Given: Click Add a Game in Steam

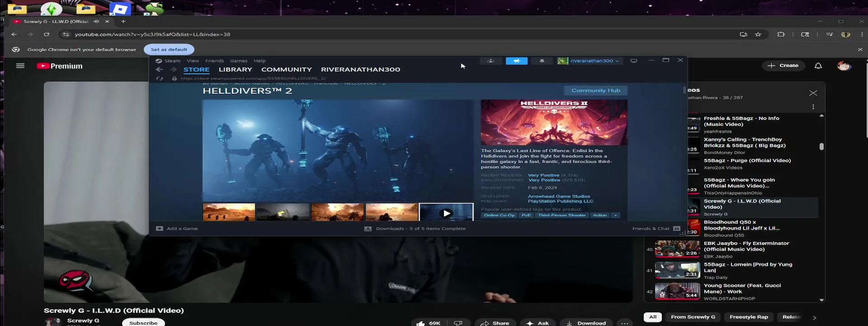Looking at the screenshot, I should (x=177, y=229).
